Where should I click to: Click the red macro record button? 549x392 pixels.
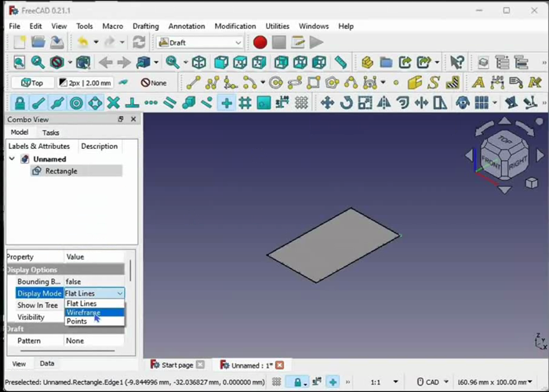pos(260,42)
